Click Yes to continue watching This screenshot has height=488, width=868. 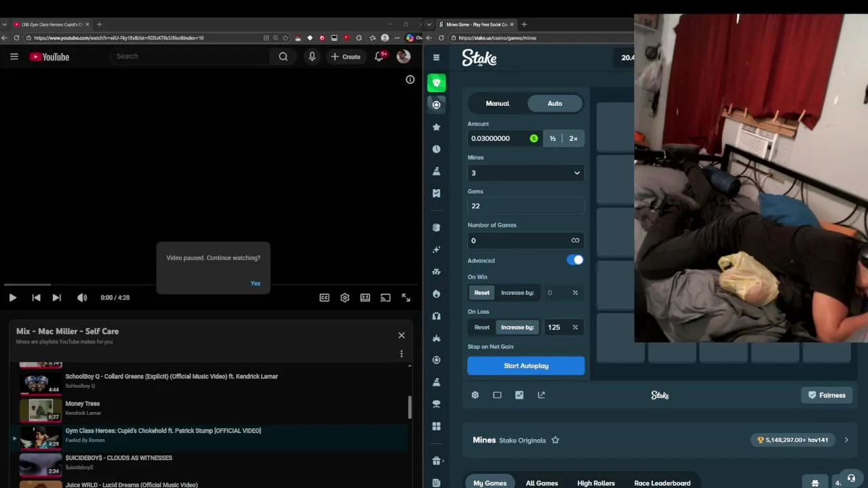pyautogui.click(x=255, y=283)
